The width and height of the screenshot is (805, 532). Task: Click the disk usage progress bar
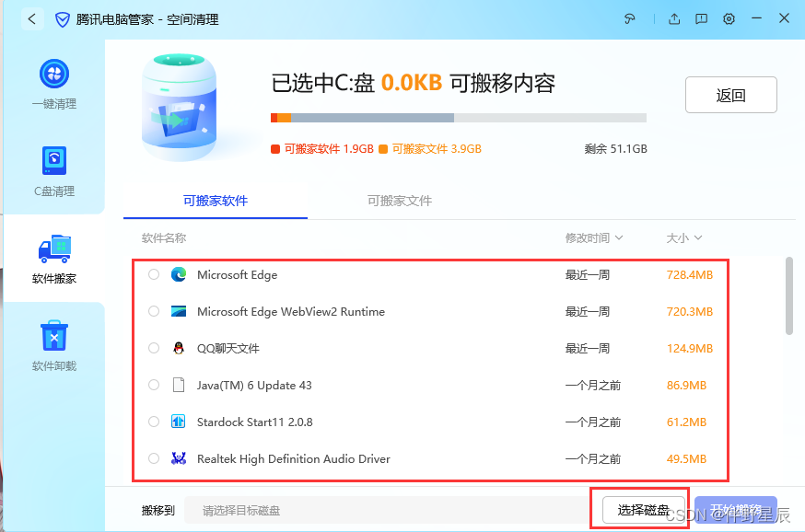pyautogui.click(x=459, y=118)
